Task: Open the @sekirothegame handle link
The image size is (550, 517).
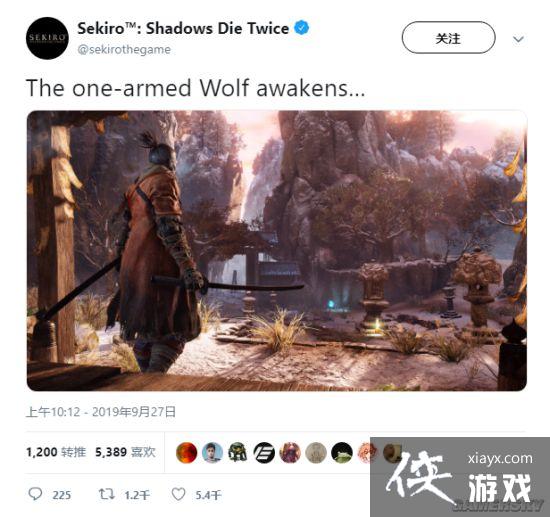Action: coord(124,49)
